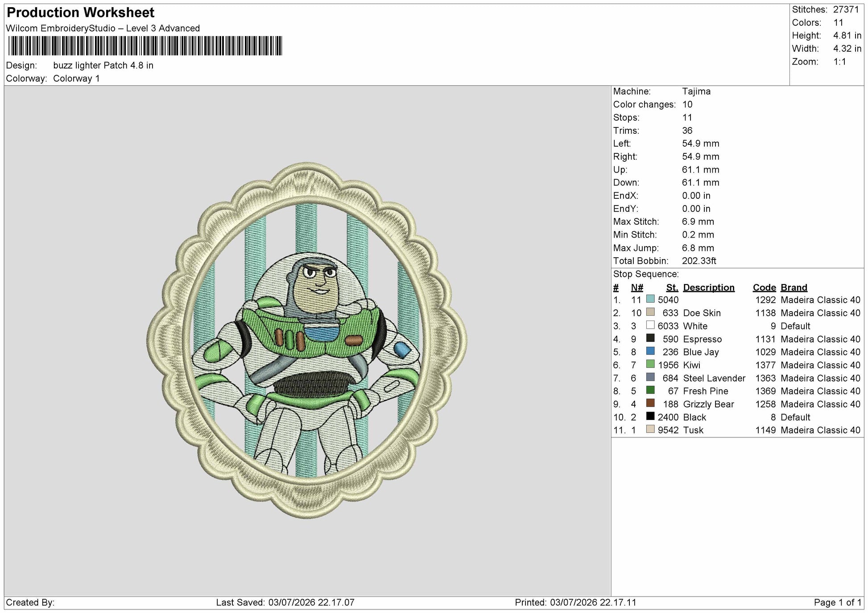Select the "Left:" extent label
Screen dimensions: 868x613
coord(622,144)
